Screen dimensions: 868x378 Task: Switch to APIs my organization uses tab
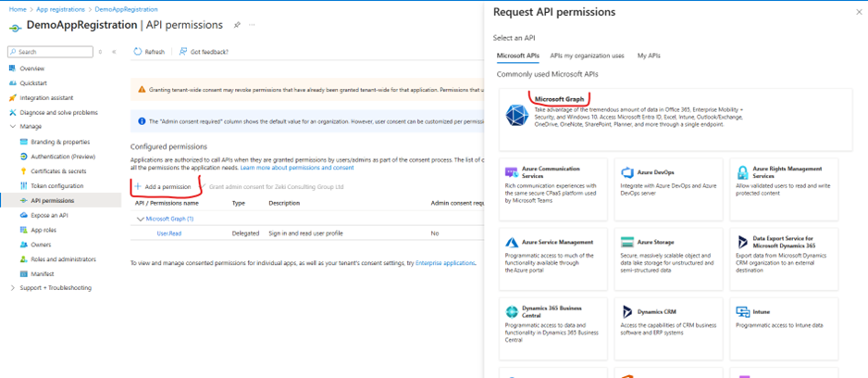tap(587, 56)
